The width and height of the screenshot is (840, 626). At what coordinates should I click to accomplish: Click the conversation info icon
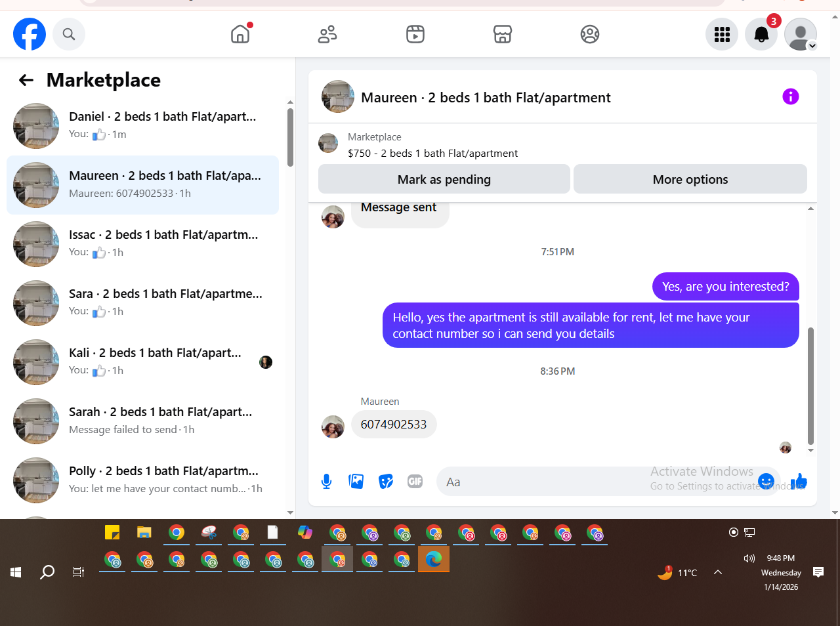tap(791, 97)
